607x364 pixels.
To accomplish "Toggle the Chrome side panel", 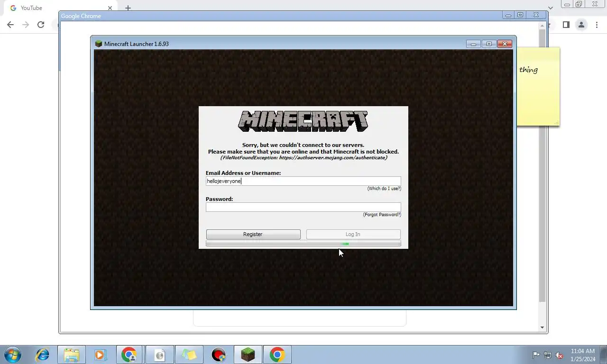I will 566,25.
